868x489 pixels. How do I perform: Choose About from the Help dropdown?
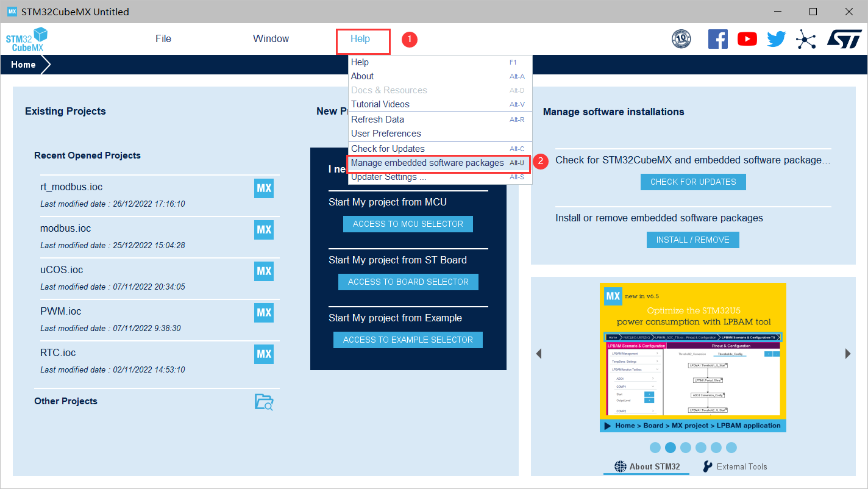(x=440, y=76)
